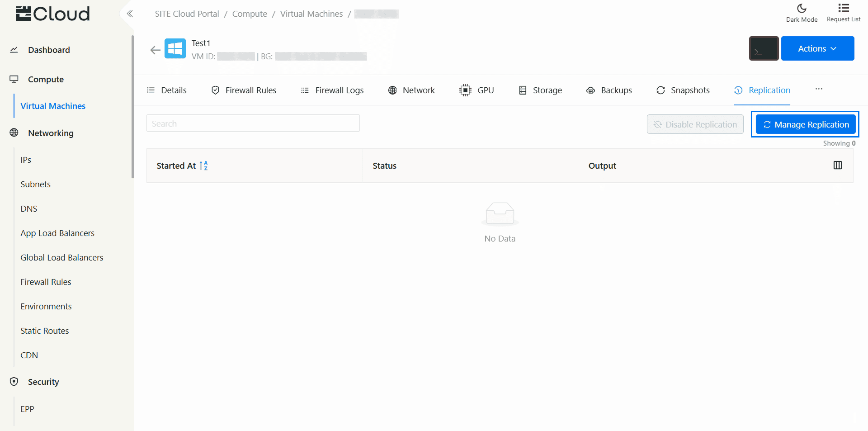Screen dimensions: 868x431
Task: Open the Backups tab
Action: (x=609, y=90)
